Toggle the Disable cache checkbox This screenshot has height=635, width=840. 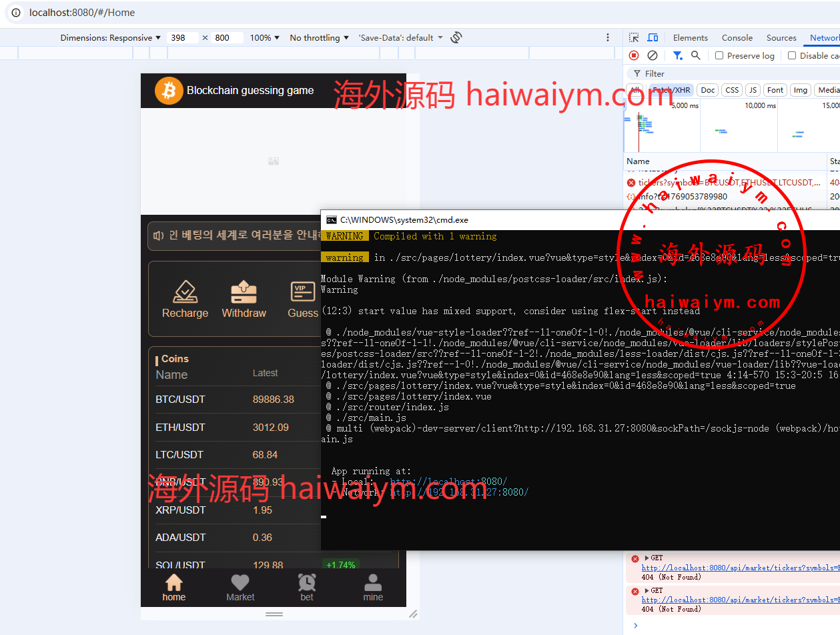click(x=792, y=55)
